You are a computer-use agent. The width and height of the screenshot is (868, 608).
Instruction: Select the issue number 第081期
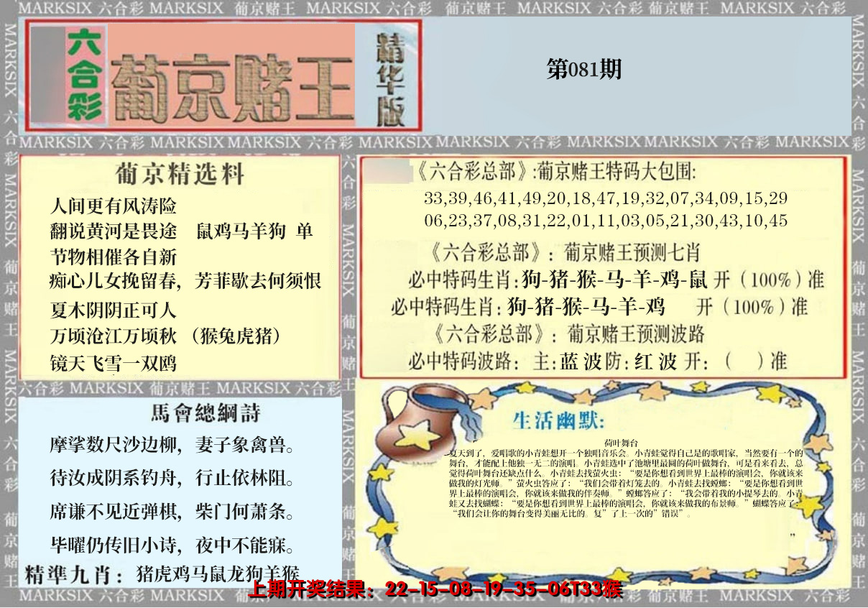pyautogui.click(x=583, y=69)
